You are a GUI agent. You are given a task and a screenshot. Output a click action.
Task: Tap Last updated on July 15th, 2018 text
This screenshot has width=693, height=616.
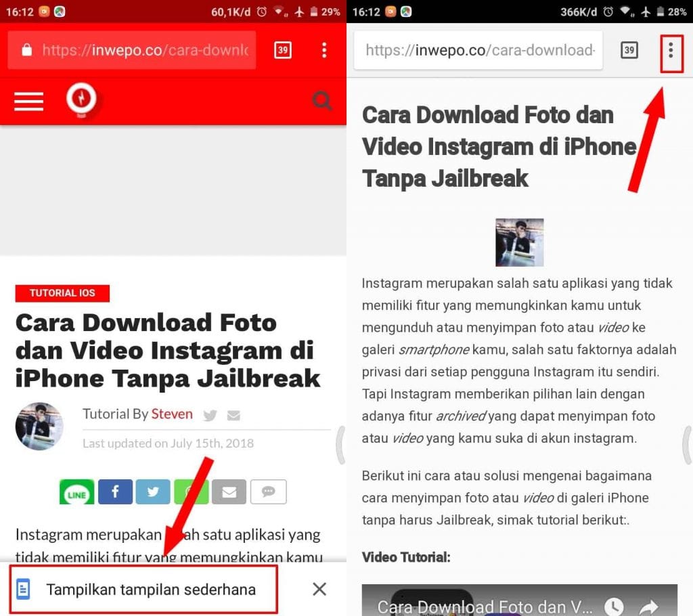click(x=168, y=443)
